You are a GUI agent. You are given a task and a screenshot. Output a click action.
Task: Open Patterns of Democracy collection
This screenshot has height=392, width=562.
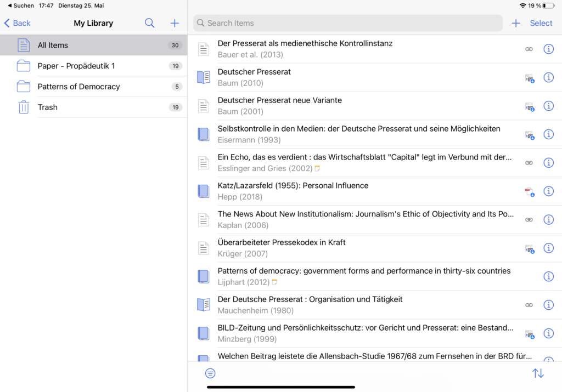pos(93,87)
